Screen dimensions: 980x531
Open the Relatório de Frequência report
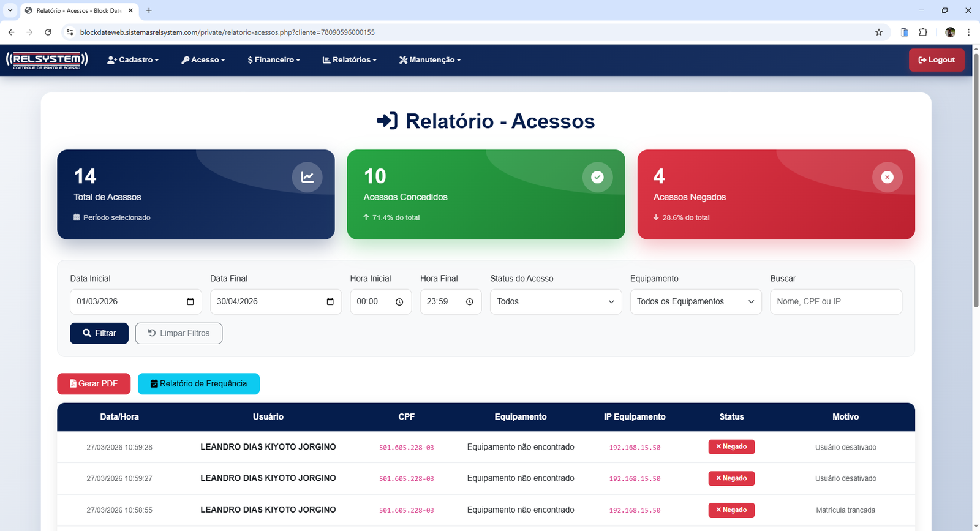click(x=198, y=384)
